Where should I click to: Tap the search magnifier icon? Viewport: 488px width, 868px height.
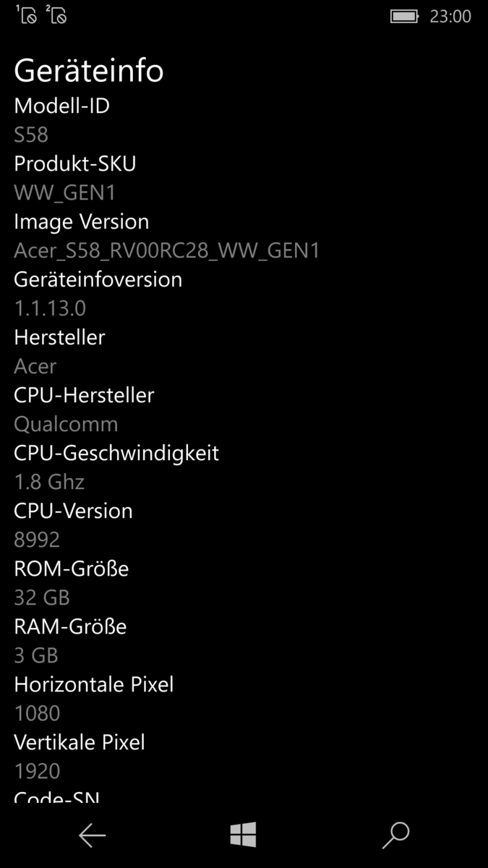coord(395,835)
